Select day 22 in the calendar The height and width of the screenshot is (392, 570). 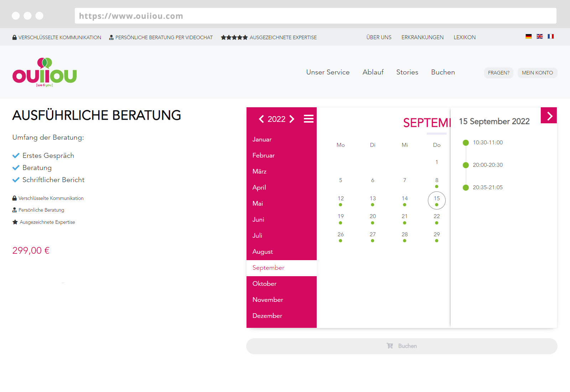pos(437,217)
